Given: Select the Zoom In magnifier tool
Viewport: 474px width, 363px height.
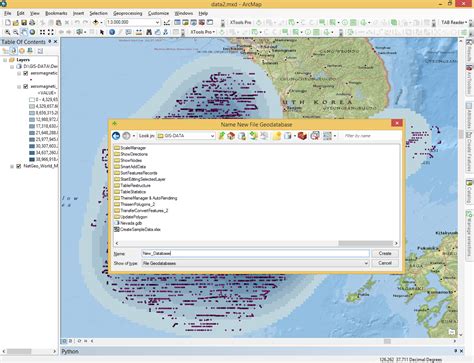Looking at the screenshot, I should pyautogui.click(x=8, y=32).
